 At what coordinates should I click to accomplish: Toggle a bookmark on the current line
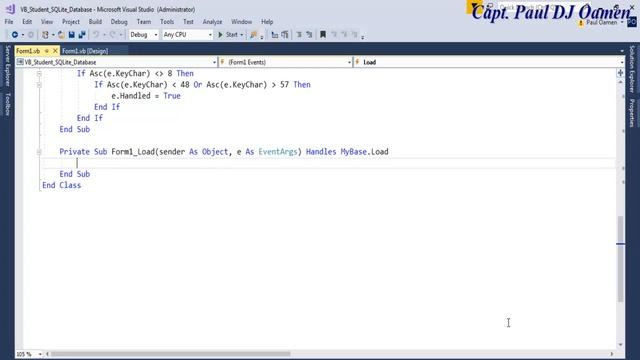[x=323, y=35]
